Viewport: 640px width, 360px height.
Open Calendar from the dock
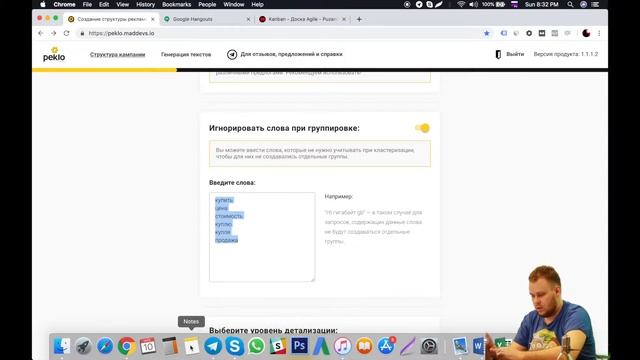pyautogui.click(x=148, y=346)
